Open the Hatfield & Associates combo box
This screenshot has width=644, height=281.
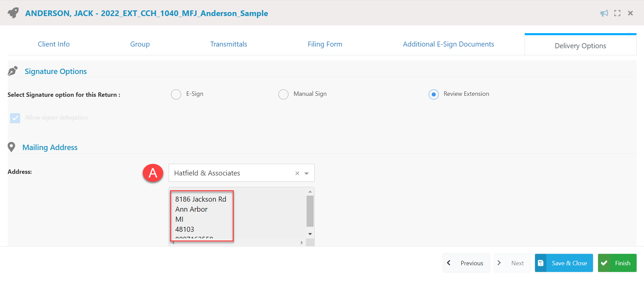(241, 173)
